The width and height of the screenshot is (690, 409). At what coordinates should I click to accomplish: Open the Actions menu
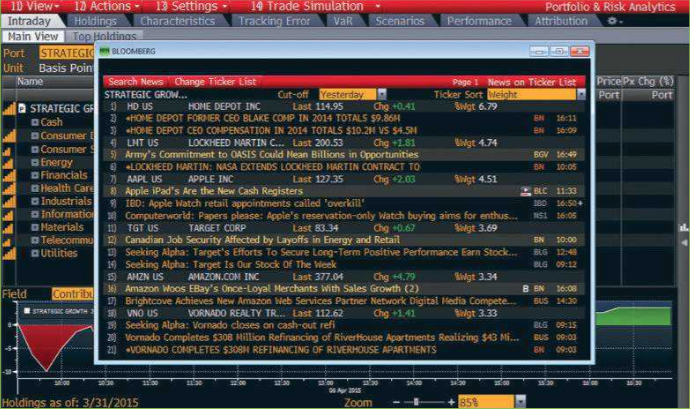(x=106, y=6)
